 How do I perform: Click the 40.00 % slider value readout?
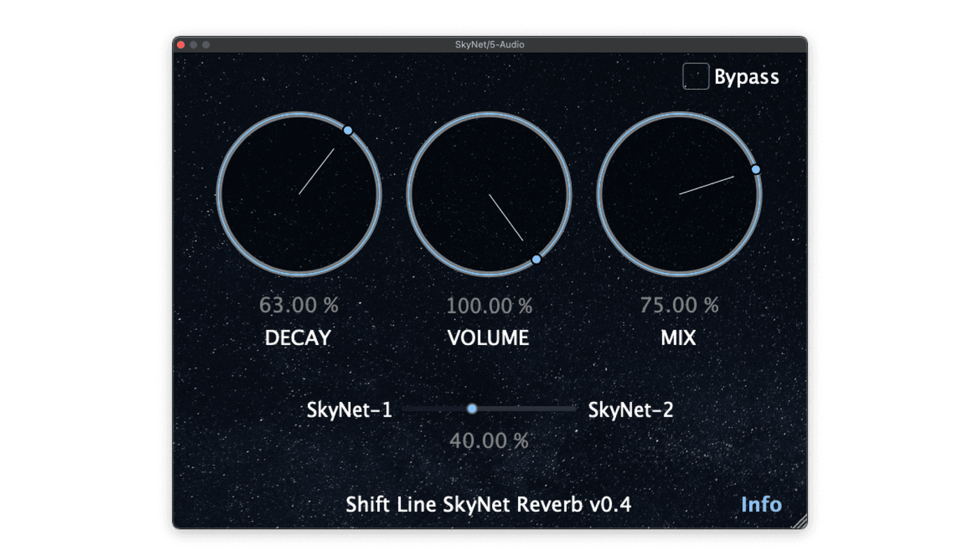coord(489,441)
